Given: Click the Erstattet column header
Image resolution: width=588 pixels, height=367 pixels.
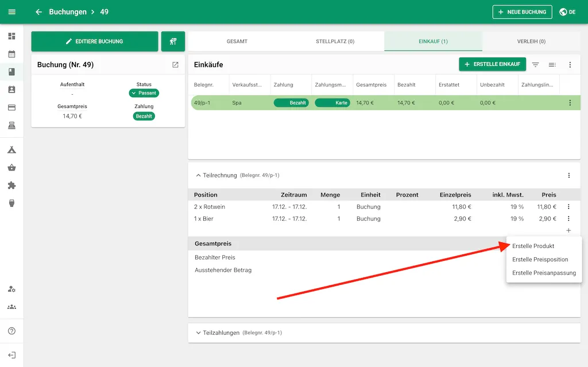Looking at the screenshot, I should (449, 85).
